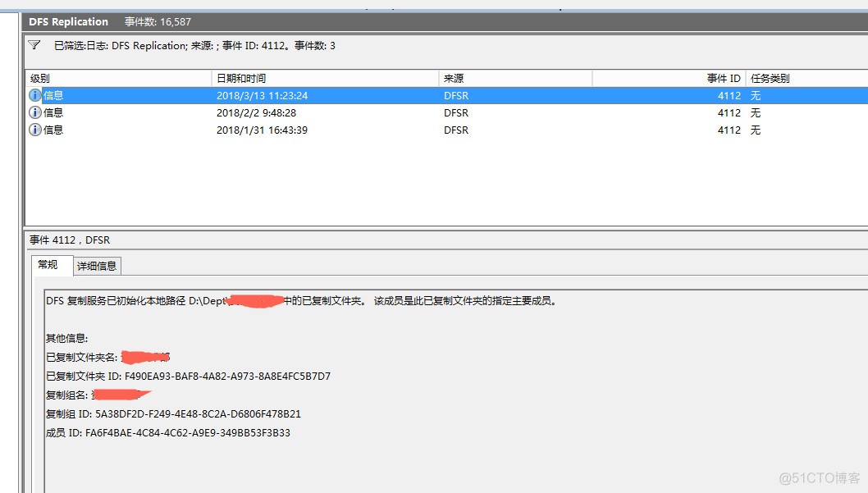
Task: Click info icon of 2018/1/31 event row
Action: tap(35, 130)
